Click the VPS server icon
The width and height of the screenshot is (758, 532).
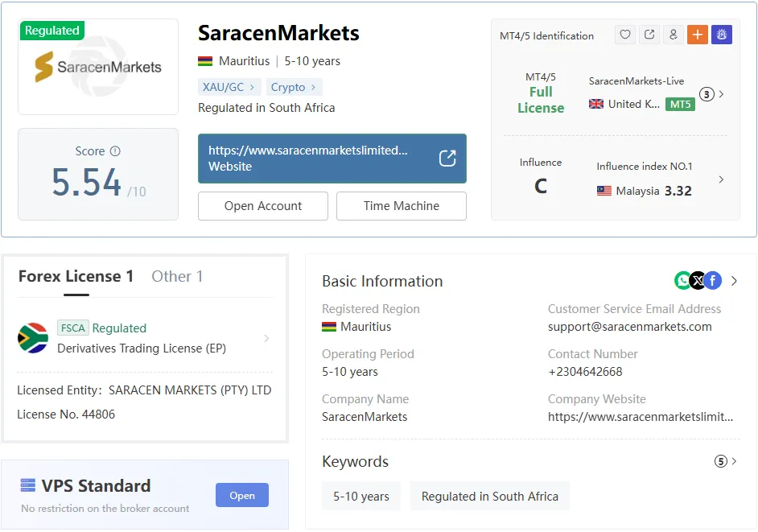[x=28, y=485]
